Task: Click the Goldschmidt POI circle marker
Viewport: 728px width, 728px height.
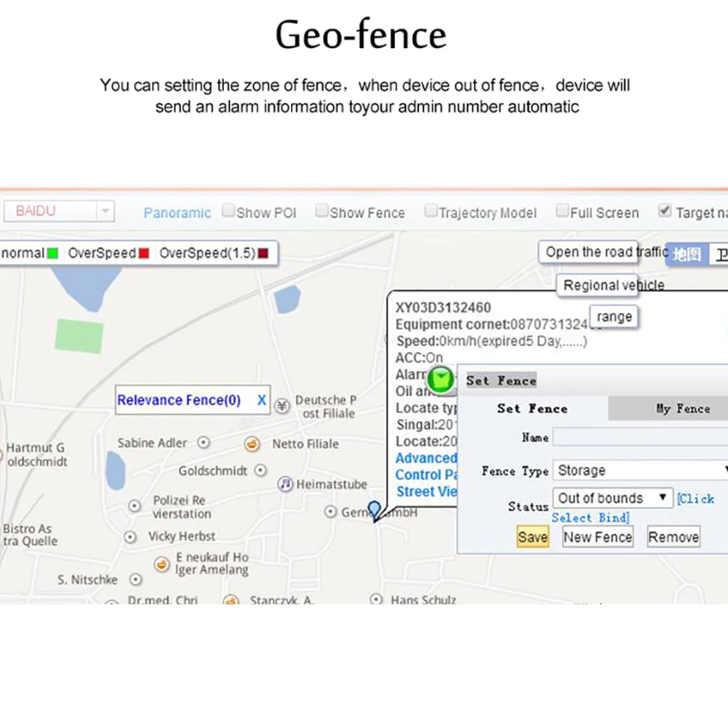Action: pos(260,471)
